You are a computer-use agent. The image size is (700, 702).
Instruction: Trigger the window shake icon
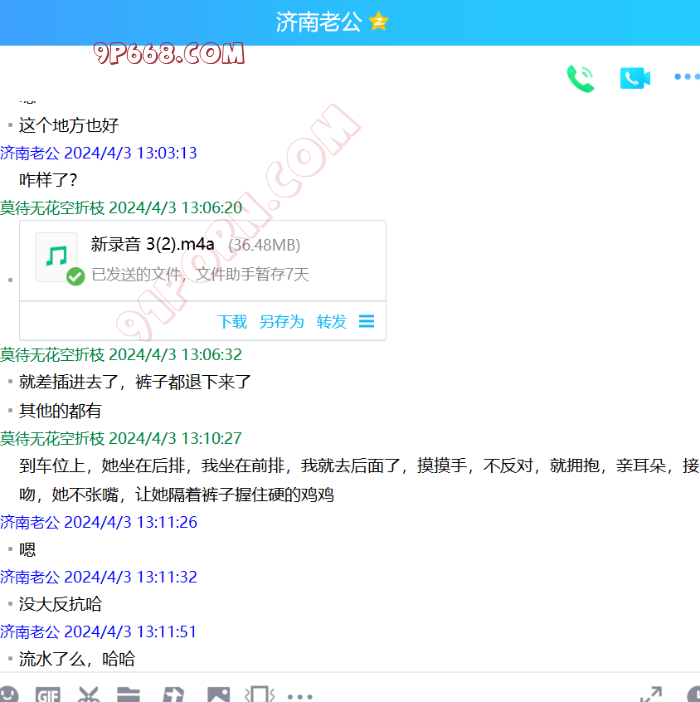[x=258, y=694]
